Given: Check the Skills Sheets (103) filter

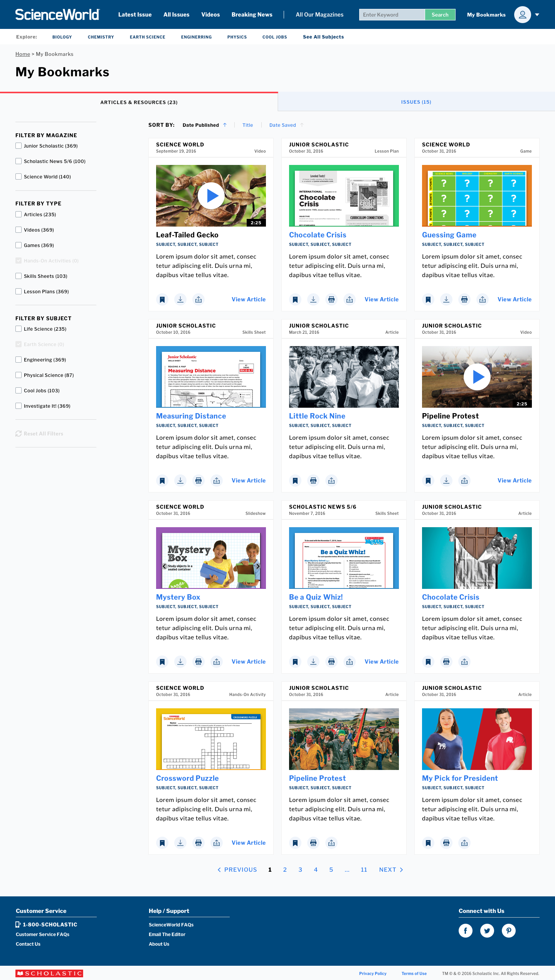Looking at the screenshot, I should (18, 276).
